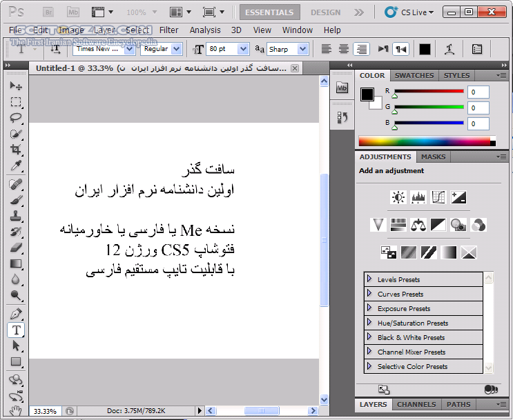The width and height of the screenshot is (513, 420).
Task: Switch to the Channels tab
Action: (416, 404)
